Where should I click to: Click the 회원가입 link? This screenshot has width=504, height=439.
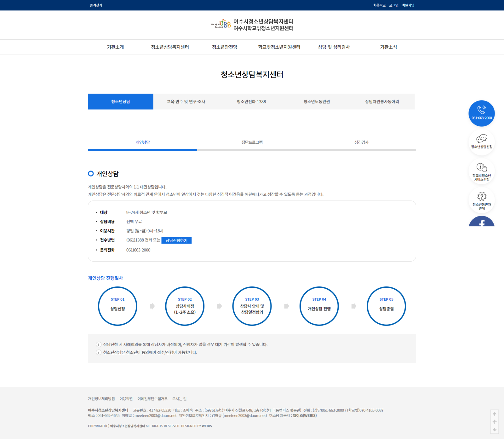[x=408, y=5]
